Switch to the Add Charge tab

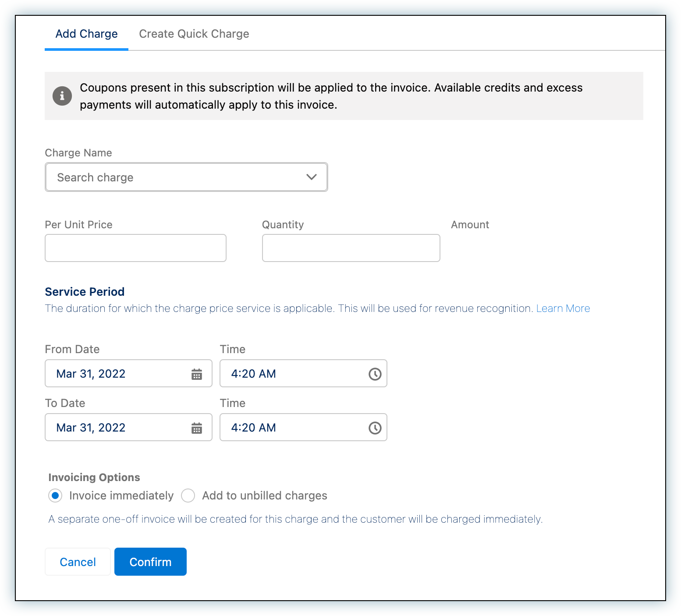click(86, 34)
